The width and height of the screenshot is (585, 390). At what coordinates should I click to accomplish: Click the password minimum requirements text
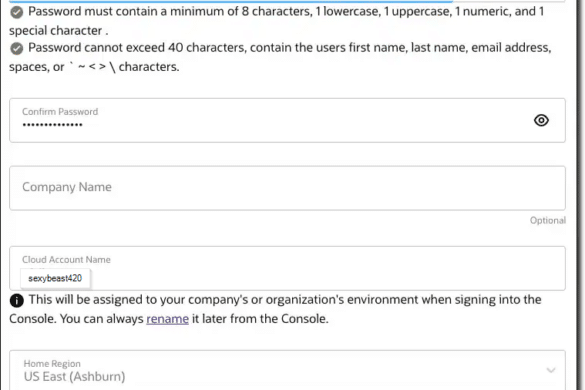tap(276, 21)
